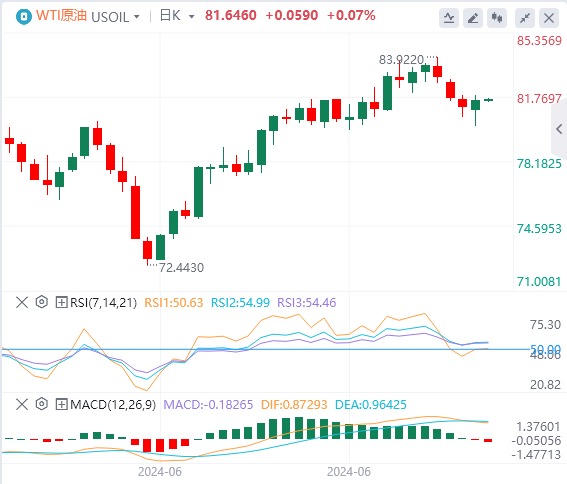Screen dimensions: 567x484
Task: Click the 71.0081 price axis label
Action: tap(539, 282)
